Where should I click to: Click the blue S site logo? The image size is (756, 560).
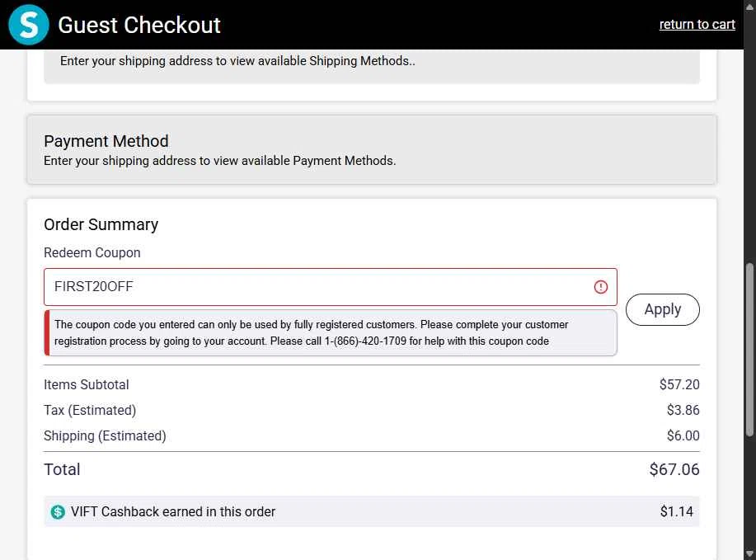pyautogui.click(x=29, y=25)
